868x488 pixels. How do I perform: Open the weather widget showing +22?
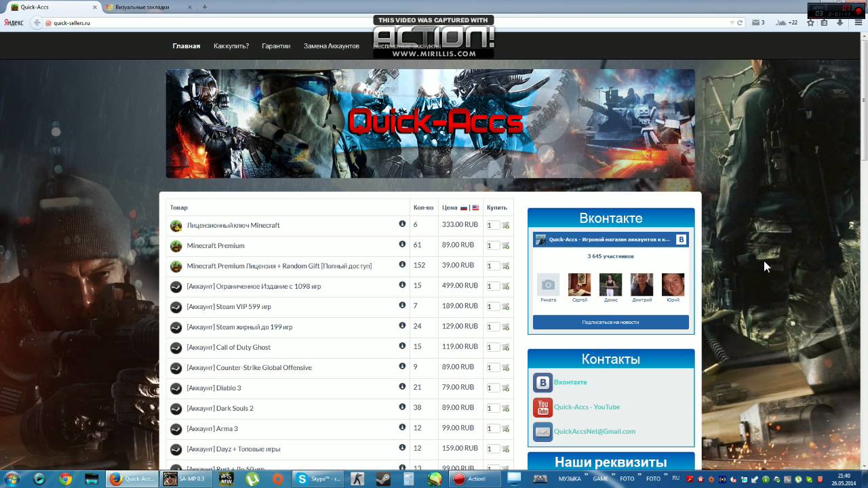click(787, 22)
